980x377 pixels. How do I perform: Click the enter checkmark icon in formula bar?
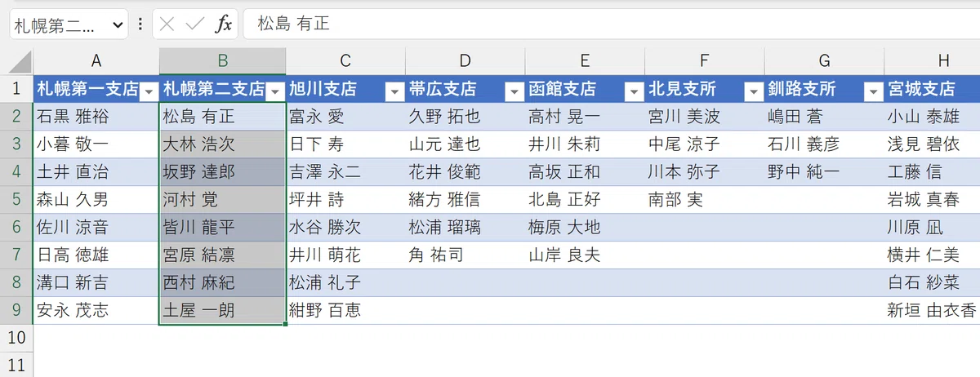tap(194, 24)
